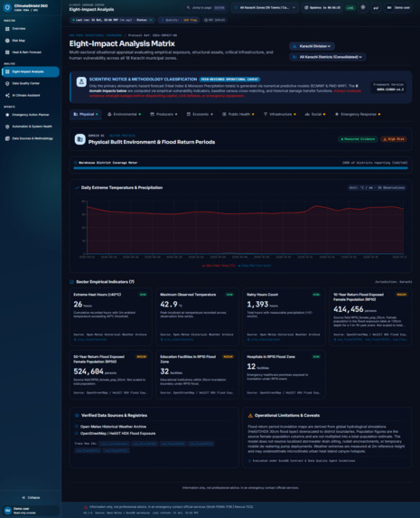This screenshot has width=420, height=518.
Task: Switch to the Environmental tab
Action: (x=124, y=114)
